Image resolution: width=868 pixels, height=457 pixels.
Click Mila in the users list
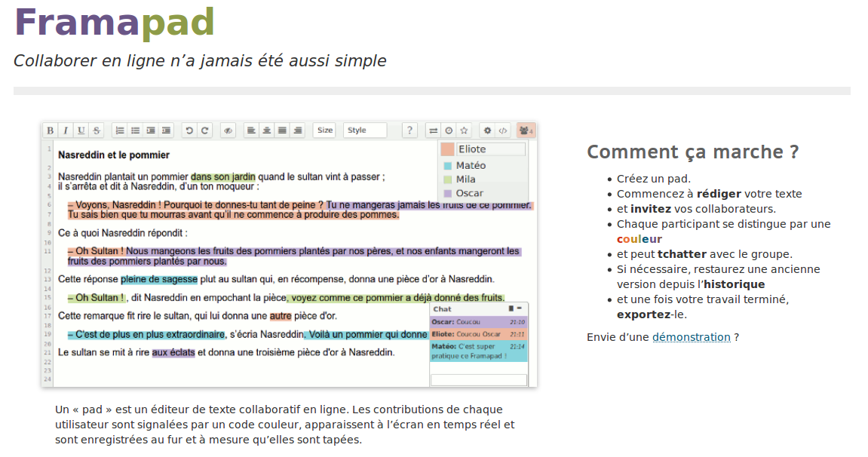coord(465,179)
